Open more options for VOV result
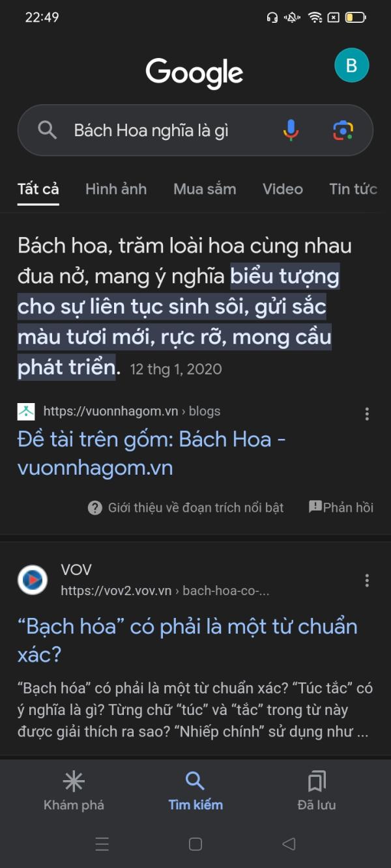The width and height of the screenshot is (391, 868). pos(367,580)
